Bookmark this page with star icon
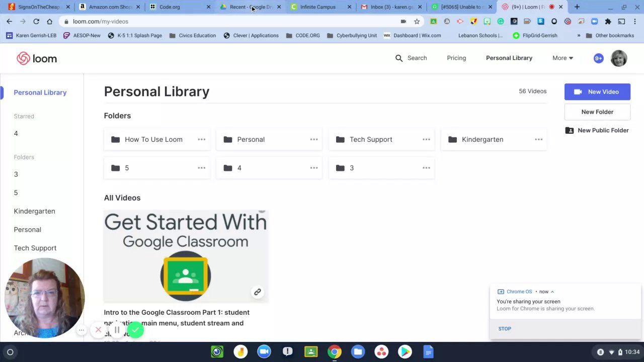Viewport: 644px width, 362px height. coord(417,22)
